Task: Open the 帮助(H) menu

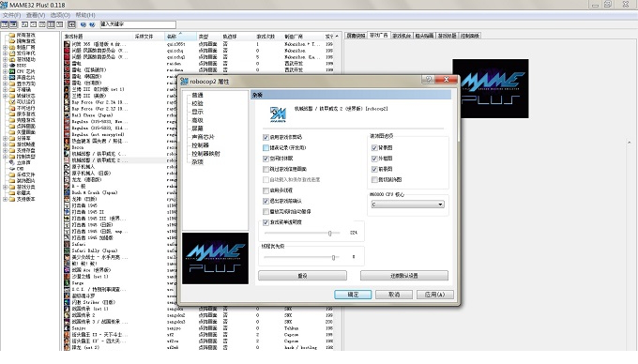Action: pyautogui.click(x=85, y=15)
